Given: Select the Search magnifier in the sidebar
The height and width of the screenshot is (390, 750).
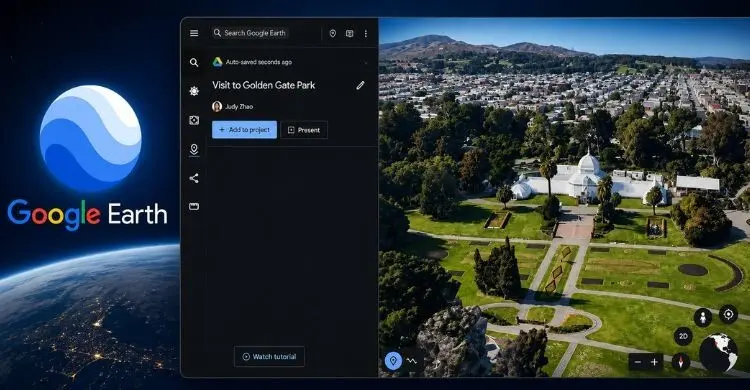Looking at the screenshot, I should (194, 62).
